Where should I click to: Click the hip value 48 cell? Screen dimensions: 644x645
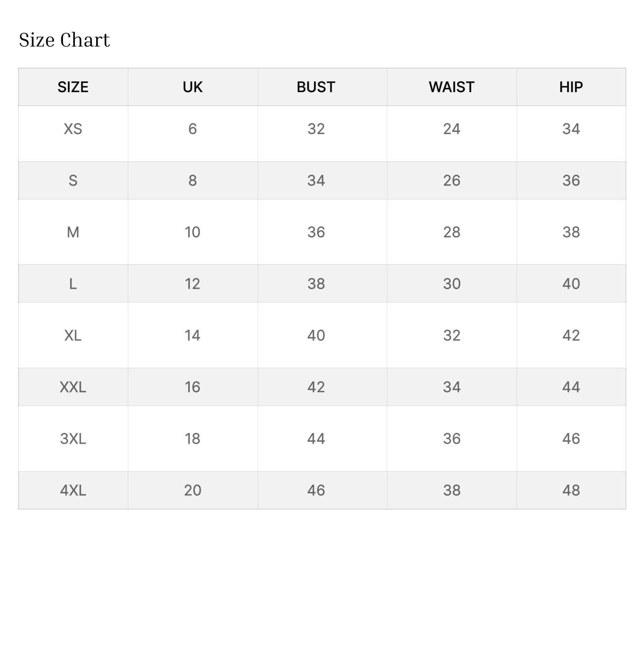pyautogui.click(x=571, y=491)
